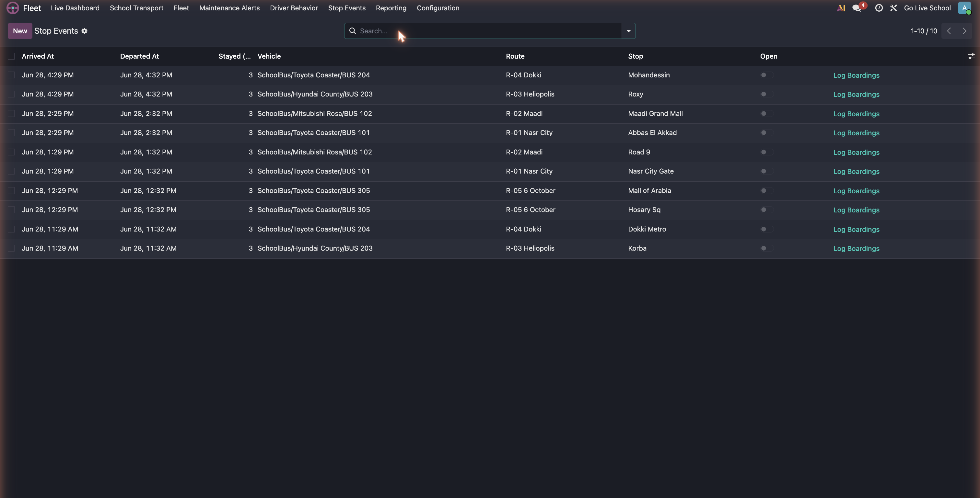Viewport: 980px width, 498px height.
Task: Open optional columns adjust icon
Action: coord(971,56)
